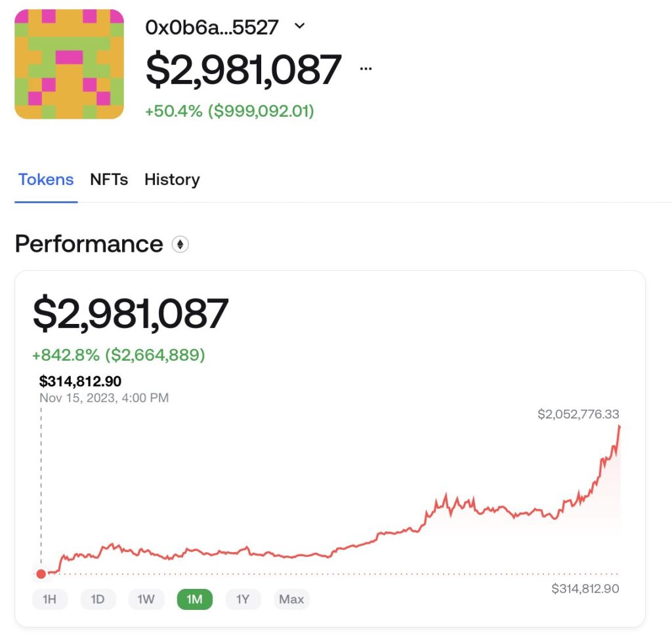Click the Ethereum network icon beside Performance

(180, 245)
